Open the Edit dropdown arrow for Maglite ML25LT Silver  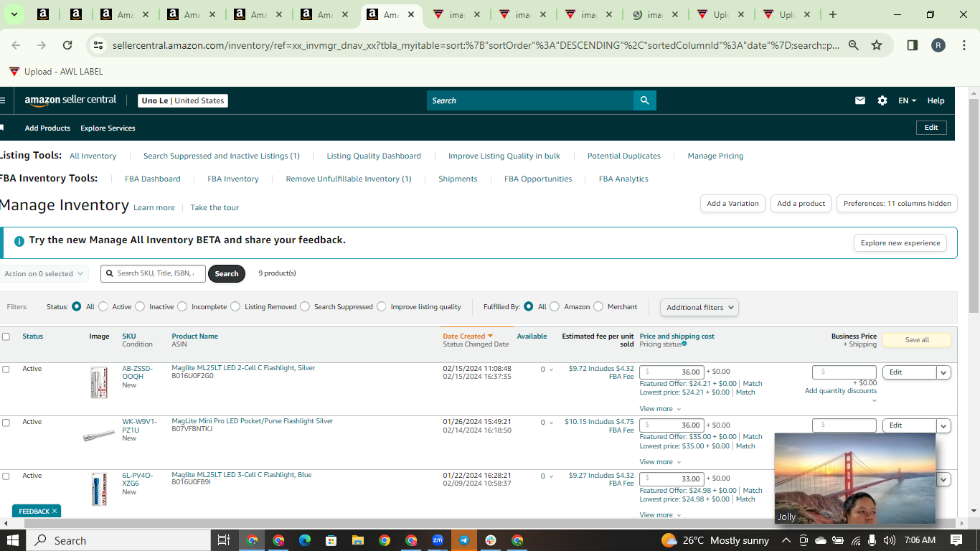[x=944, y=372]
